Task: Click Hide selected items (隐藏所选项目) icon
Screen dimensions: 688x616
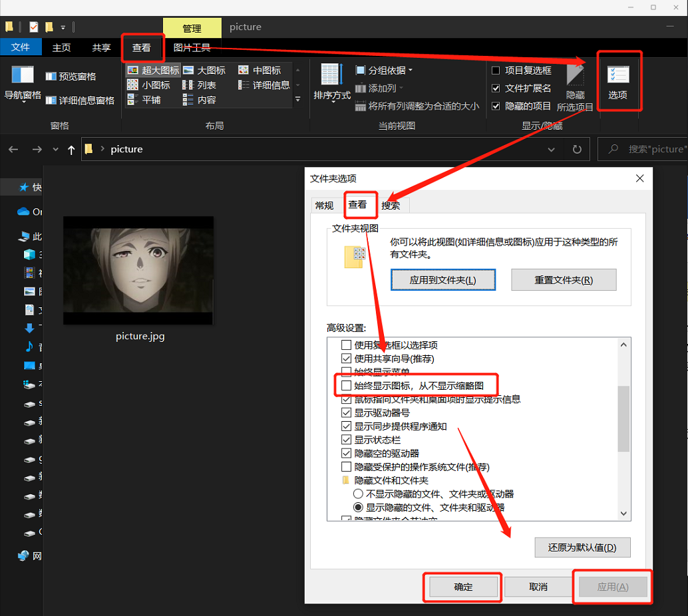Action: tap(575, 76)
